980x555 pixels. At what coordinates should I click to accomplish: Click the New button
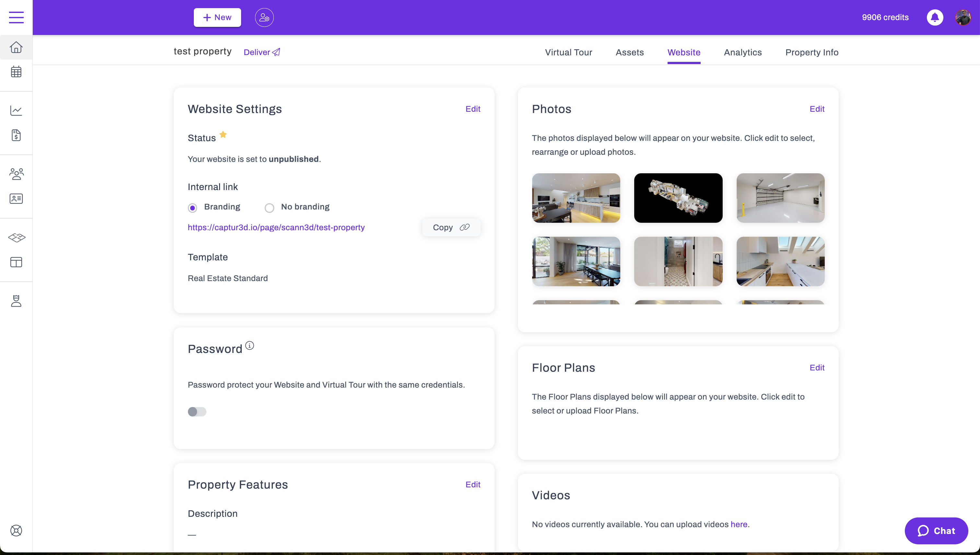coord(217,17)
